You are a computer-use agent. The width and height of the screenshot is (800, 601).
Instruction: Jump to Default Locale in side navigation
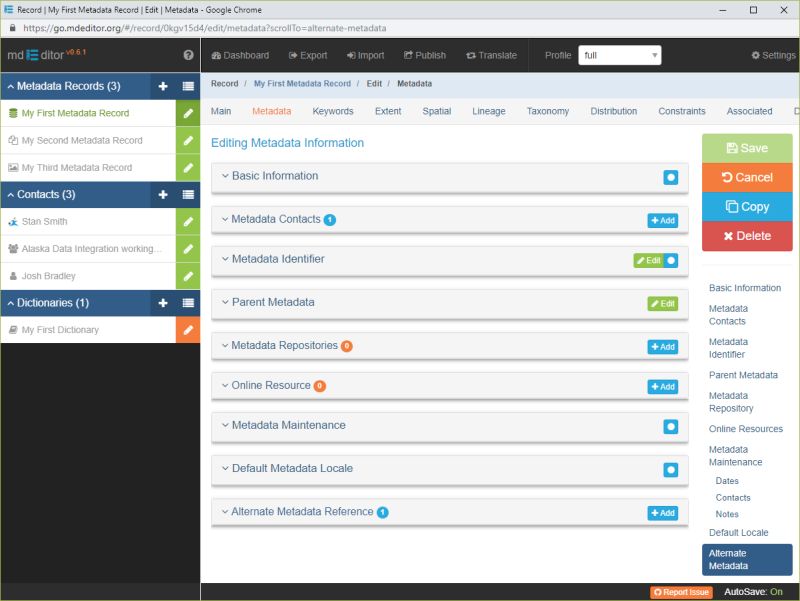(x=738, y=532)
